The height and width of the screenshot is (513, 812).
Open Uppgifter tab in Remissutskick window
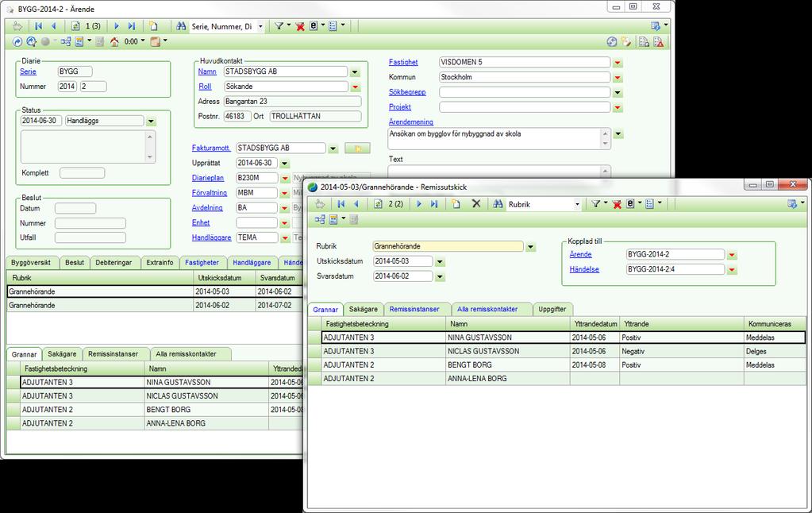(x=552, y=310)
